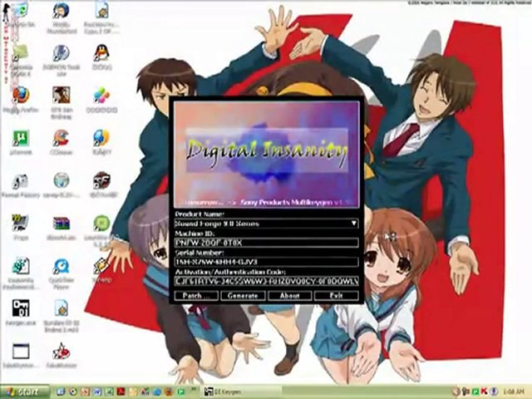Open the Product Name dropdown arrow

353,224
